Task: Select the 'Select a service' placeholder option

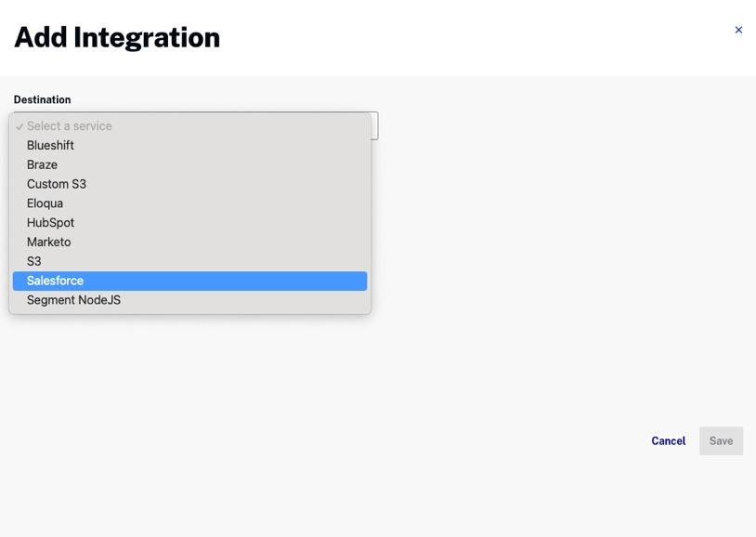Action: [x=70, y=126]
